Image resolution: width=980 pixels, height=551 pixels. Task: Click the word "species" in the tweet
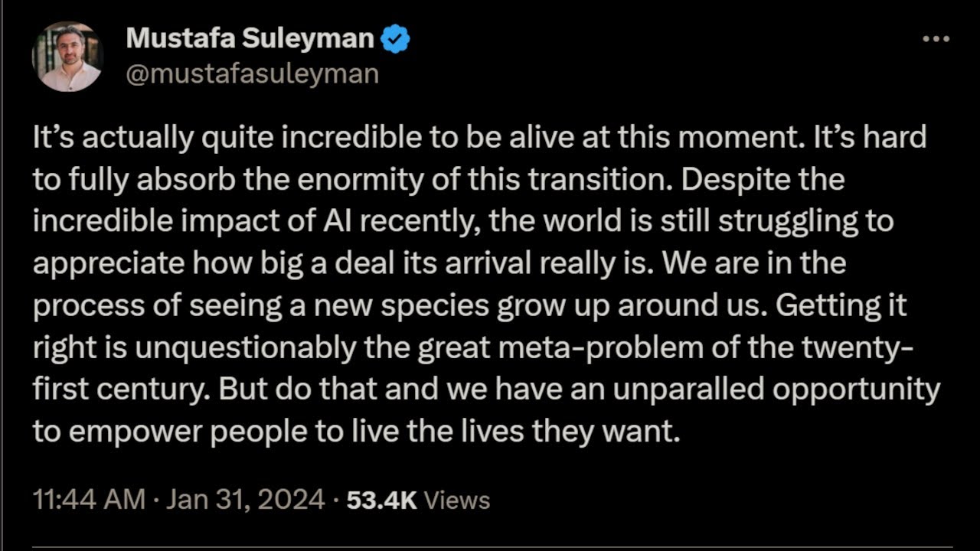[x=435, y=305]
